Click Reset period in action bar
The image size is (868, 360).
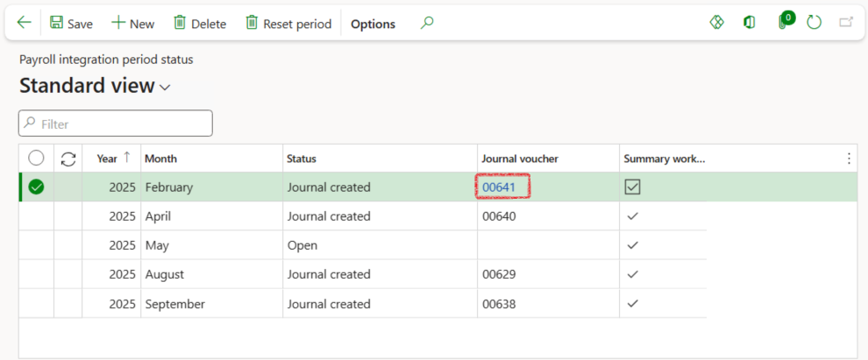pos(288,24)
